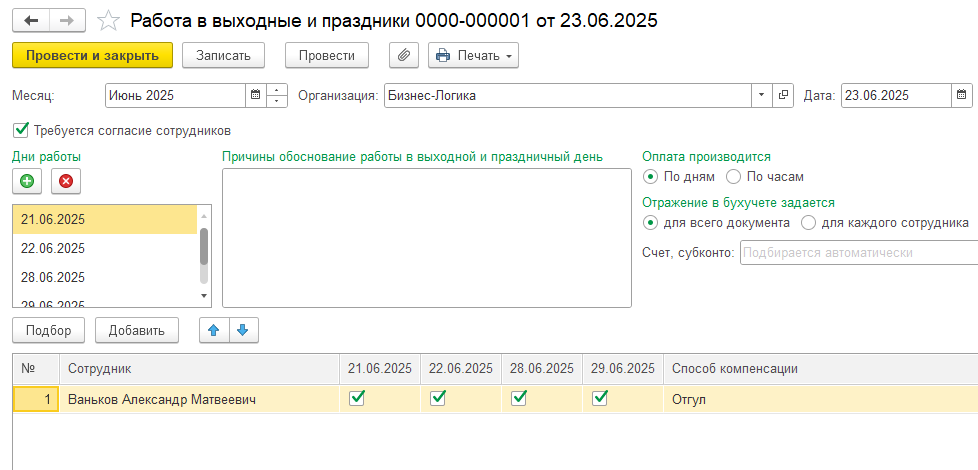Click Провести и закрыть button
This screenshot has width=978, height=470.
pos(92,55)
